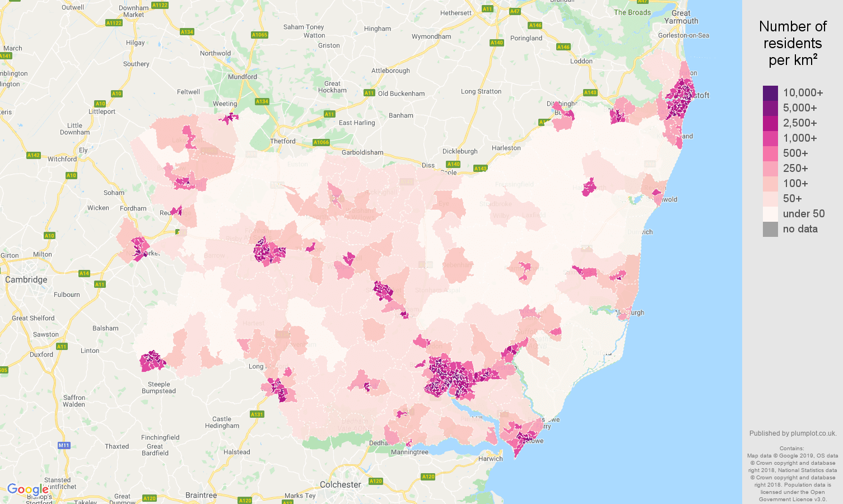The height and width of the screenshot is (504, 843).
Task: Click the 10,000+ legend label
Action: (x=803, y=93)
